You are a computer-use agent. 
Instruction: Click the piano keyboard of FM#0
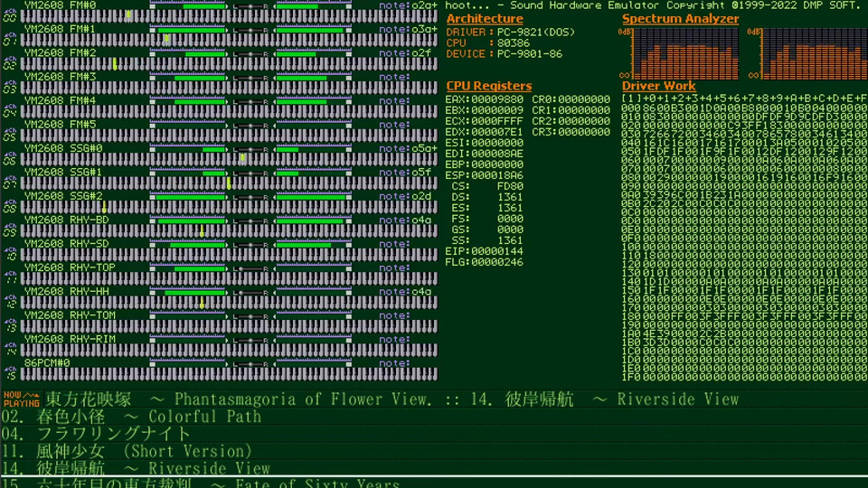coord(229,16)
